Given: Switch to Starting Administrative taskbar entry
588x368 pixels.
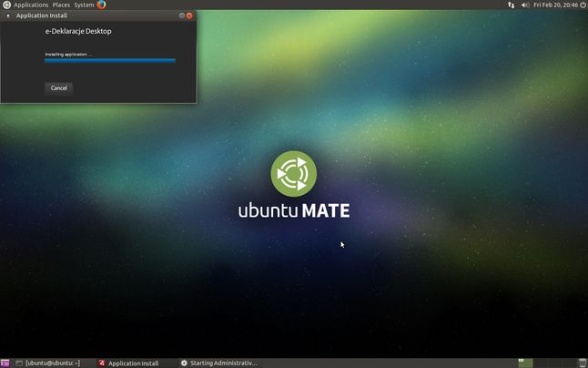Looking at the screenshot, I should 219,363.
